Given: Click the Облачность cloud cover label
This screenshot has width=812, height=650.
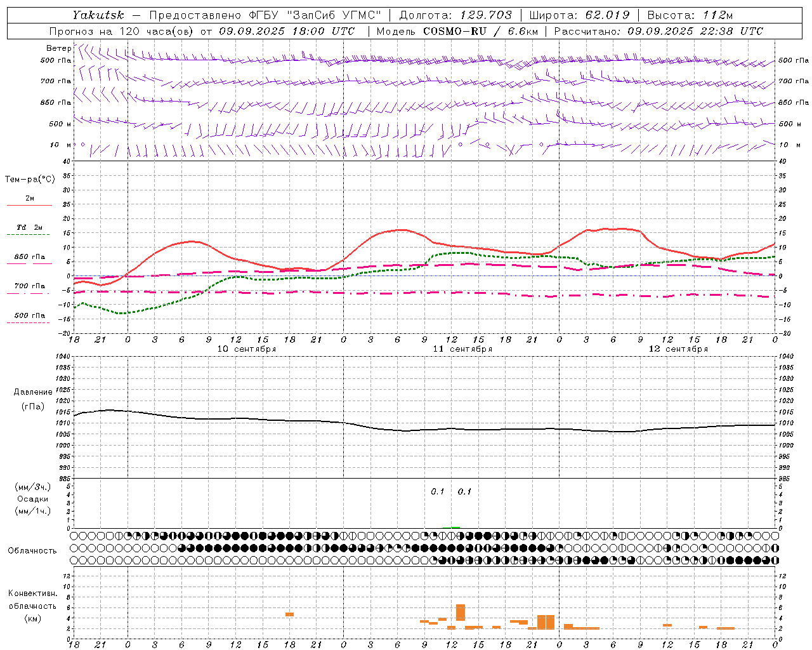Looking at the screenshot, I should [32, 551].
